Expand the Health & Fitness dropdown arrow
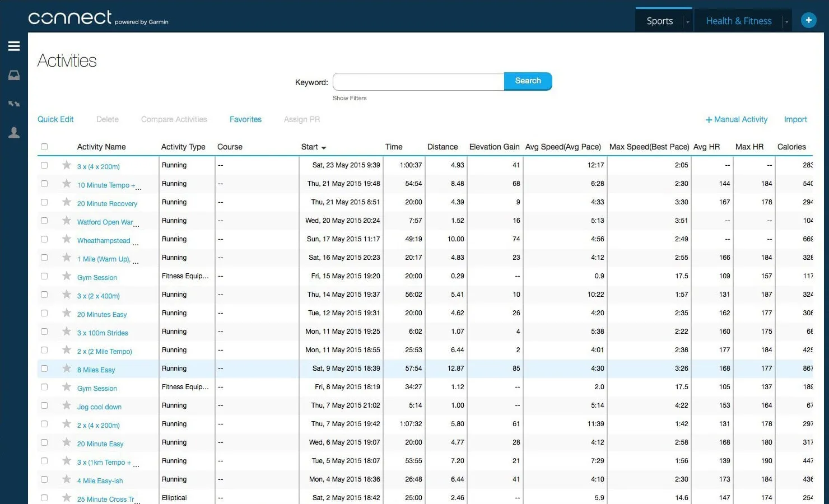This screenshot has height=504, width=829. (x=786, y=21)
